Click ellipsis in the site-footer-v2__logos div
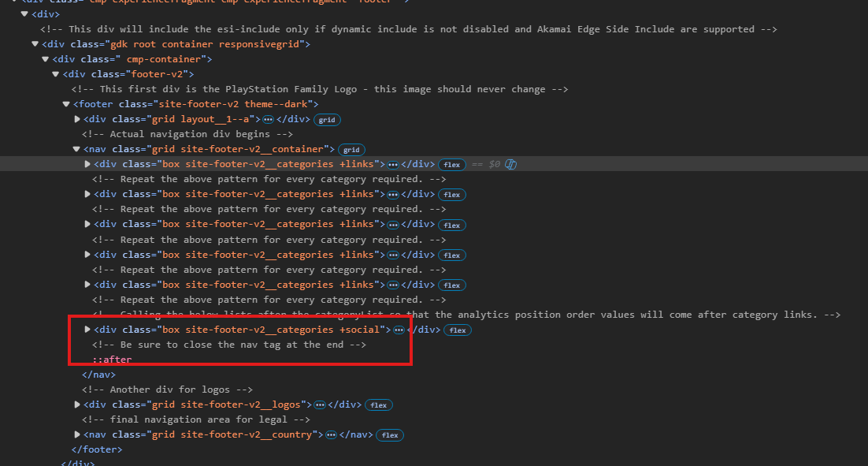868x466 pixels. pos(320,404)
